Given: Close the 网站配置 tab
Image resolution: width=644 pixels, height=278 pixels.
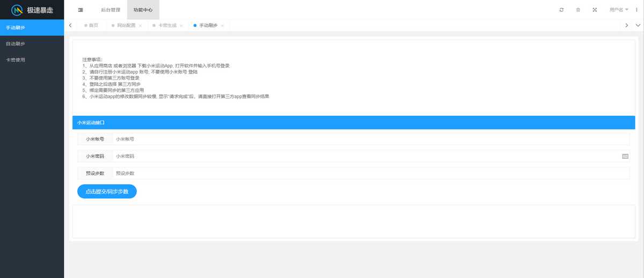Looking at the screenshot, I should (x=140, y=26).
